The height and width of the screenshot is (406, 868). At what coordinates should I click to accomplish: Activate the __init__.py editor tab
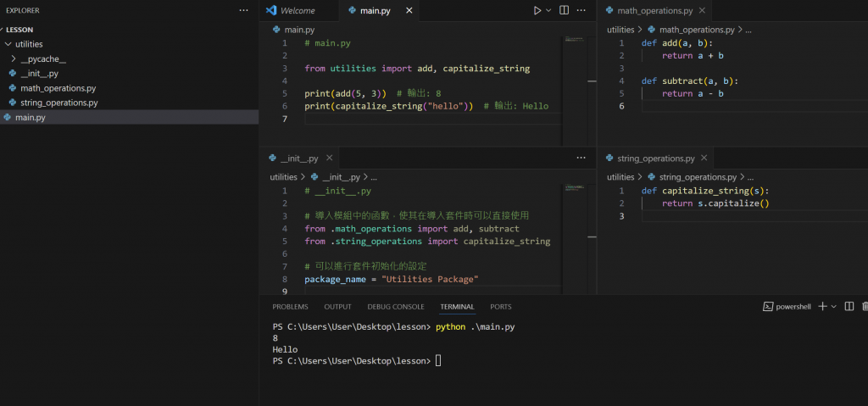coord(299,158)
